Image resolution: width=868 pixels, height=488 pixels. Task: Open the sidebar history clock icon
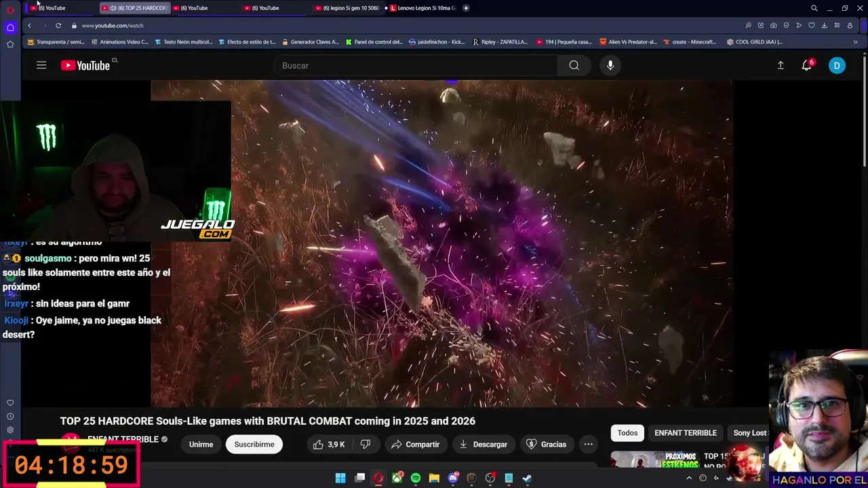[x=10, y=416]
